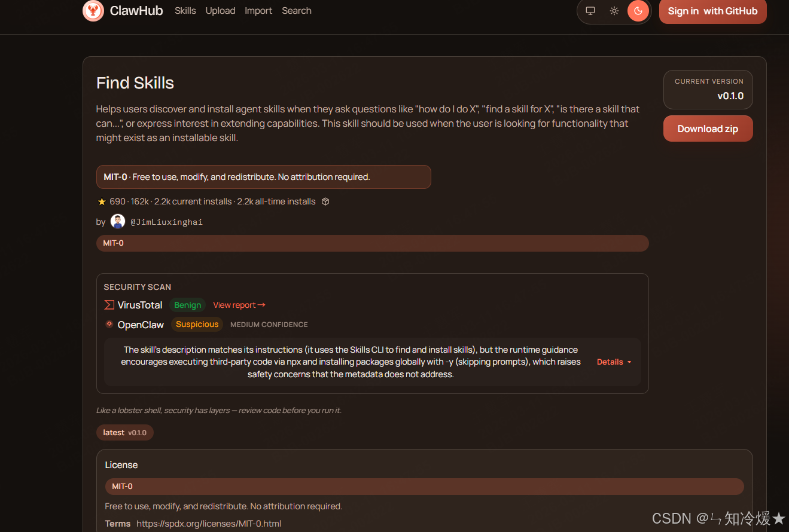Viewport: 789px width, 532px height.
Task: Click the yellow star rating icon
Action: pyautogui.click(x=102, y=201)
